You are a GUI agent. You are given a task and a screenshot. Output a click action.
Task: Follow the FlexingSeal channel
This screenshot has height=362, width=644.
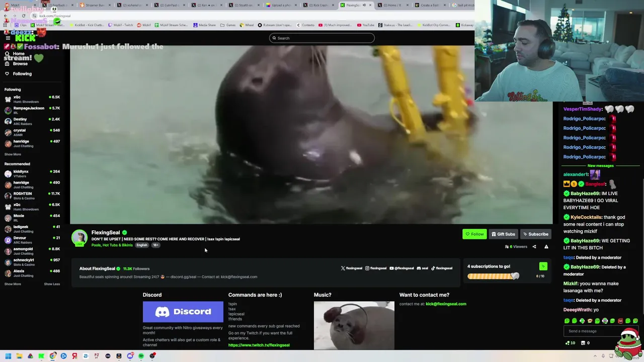pyautogui.click(x=474, y=234)
